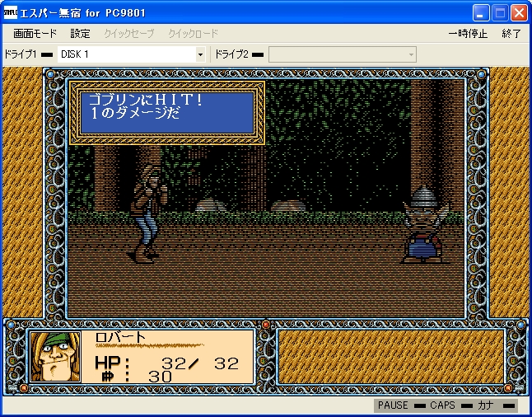Click the ロバート name text
The width and height of the screenshot is (532, 417).
click(120, 337)
